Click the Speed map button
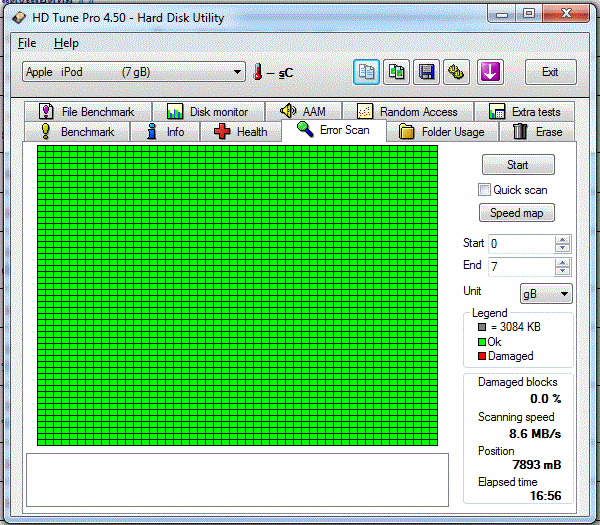This screenshot has height=525, width=600. [x=518, y=213]
